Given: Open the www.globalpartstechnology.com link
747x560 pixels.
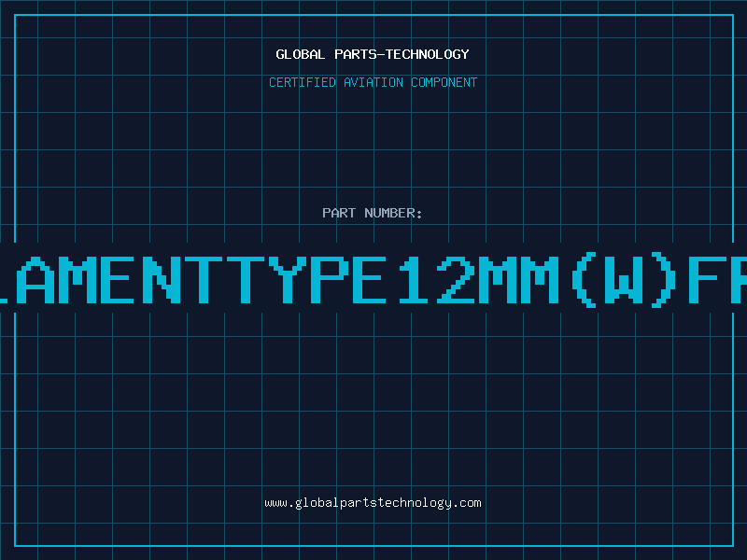Looking at the screenshot, I should coord(373,503).
